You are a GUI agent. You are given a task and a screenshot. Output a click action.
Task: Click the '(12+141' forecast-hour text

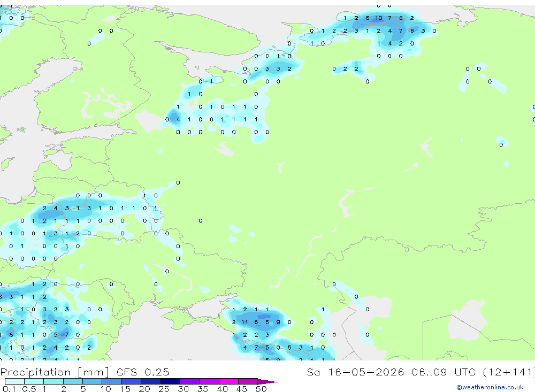508,372
